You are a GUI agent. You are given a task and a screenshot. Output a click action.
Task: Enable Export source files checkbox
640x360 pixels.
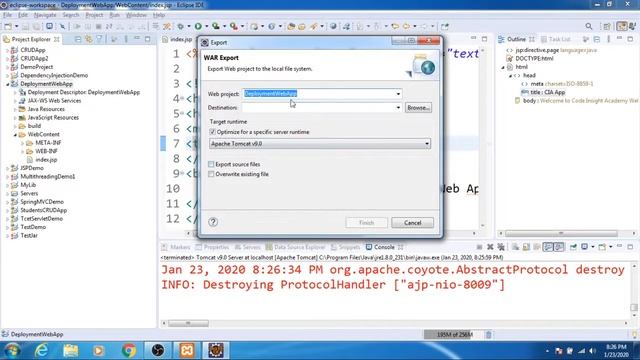coord(211,164)
